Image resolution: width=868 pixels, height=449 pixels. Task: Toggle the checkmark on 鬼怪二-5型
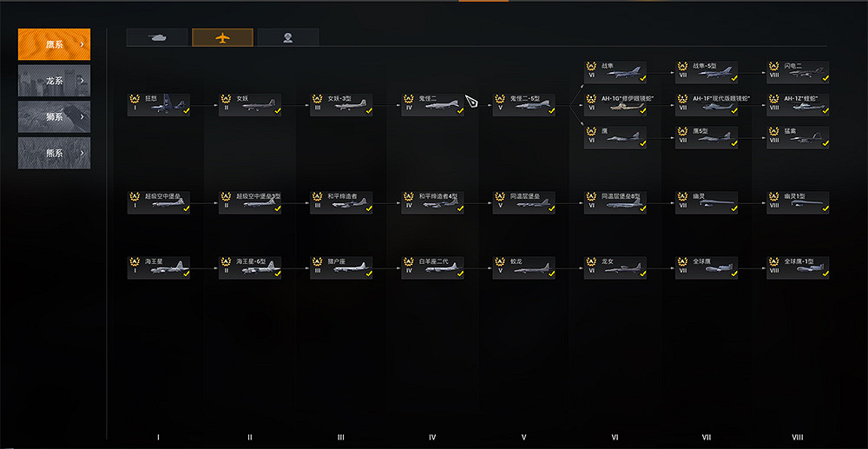point(551,110)
